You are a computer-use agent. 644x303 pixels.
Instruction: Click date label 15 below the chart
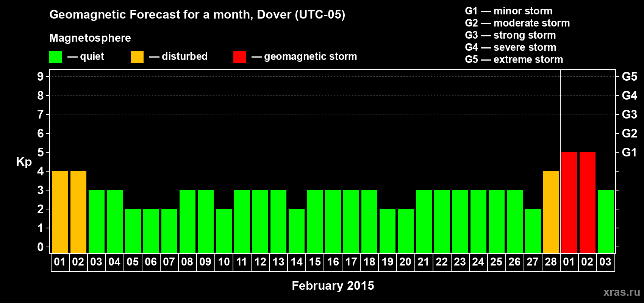click(314, 262)
